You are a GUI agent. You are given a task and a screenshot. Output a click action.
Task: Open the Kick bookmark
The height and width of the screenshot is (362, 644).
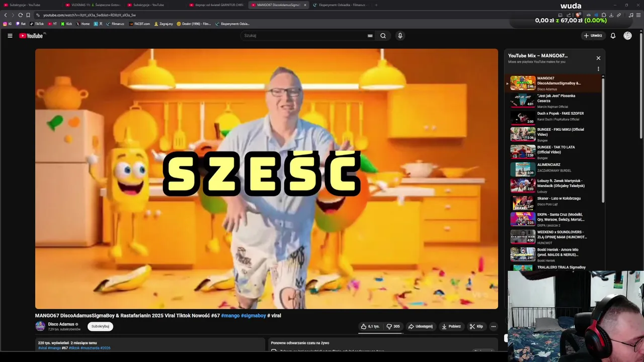coord(66,24)
